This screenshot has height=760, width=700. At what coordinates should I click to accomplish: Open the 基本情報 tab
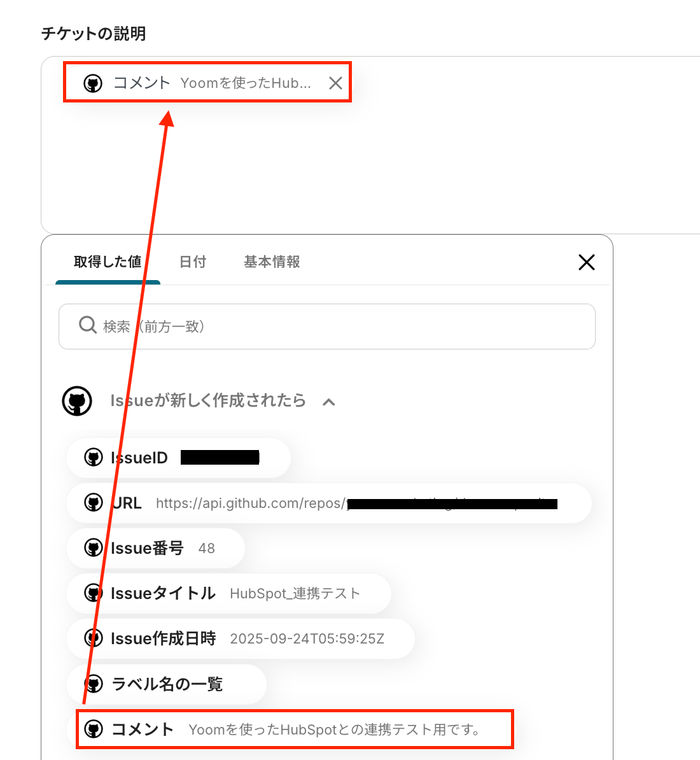click(272, 262)
